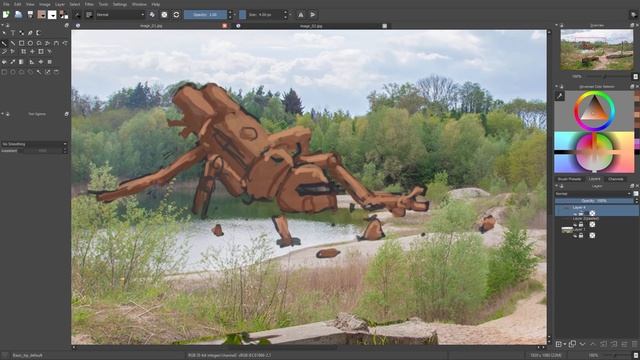Add a new paint layer
The image size is (640, 360).
pyautogui.click(x=559, y=344)
